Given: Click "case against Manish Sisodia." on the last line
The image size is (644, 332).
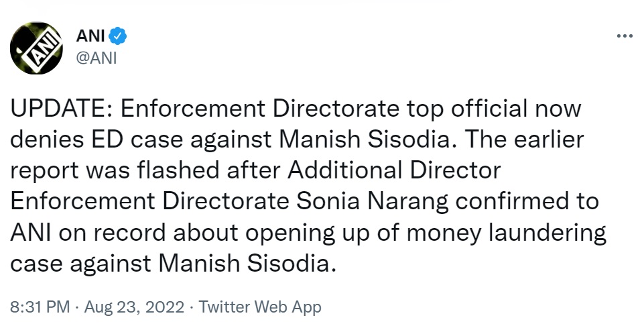Looking at the screenshot, I should tap(171, 263).
